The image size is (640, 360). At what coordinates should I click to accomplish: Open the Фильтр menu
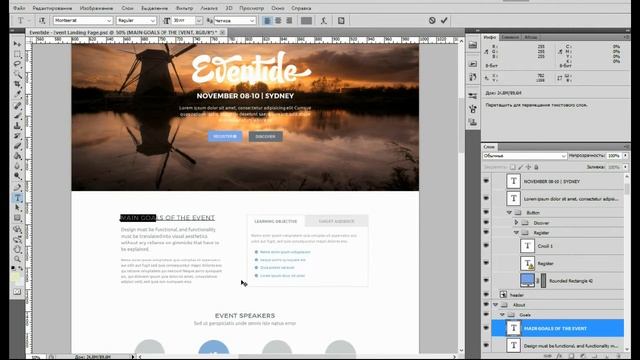[184, 8]
